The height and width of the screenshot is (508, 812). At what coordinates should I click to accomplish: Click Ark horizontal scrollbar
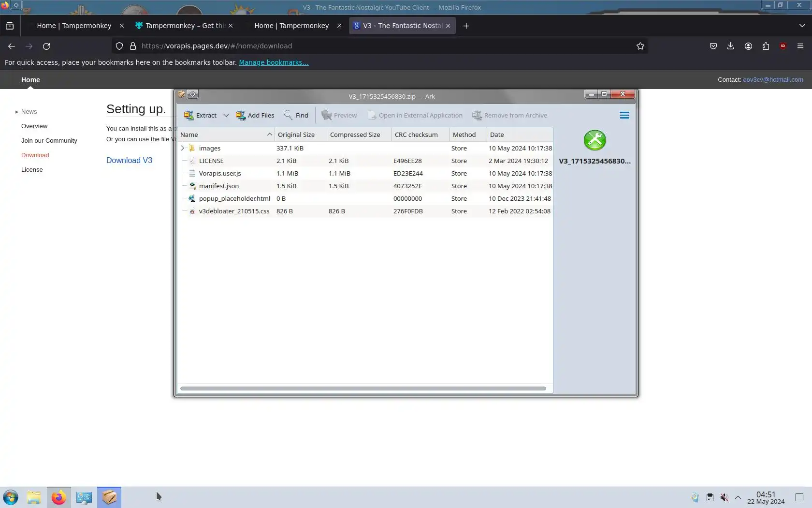(x=363, y=388)
